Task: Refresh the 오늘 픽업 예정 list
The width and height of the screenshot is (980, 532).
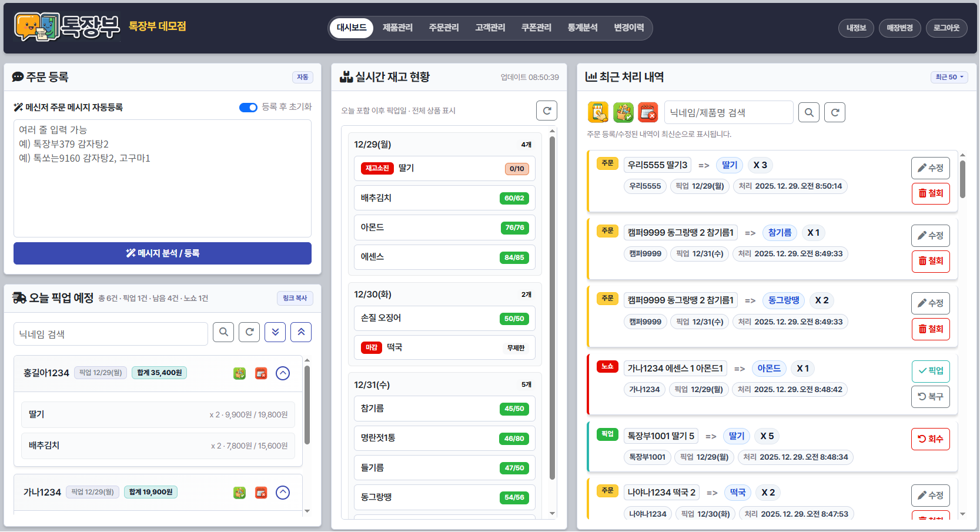Action: (249, 332)
